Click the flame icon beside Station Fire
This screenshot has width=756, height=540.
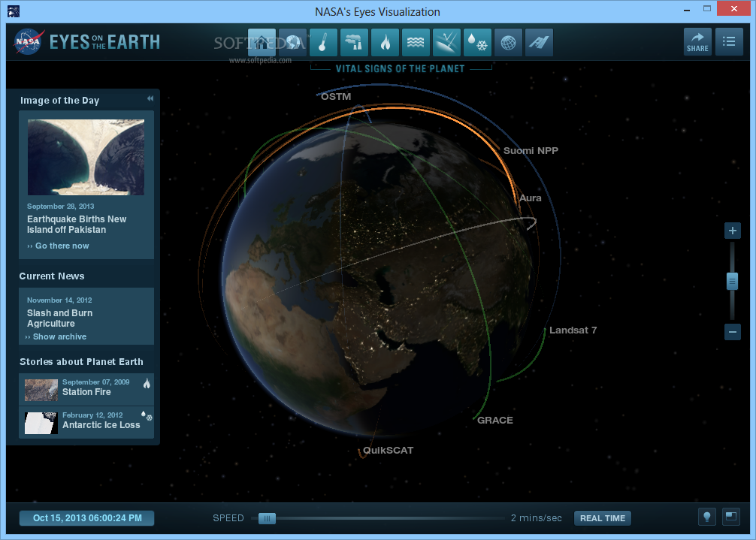pyautogui.click(x=147, y=384)
